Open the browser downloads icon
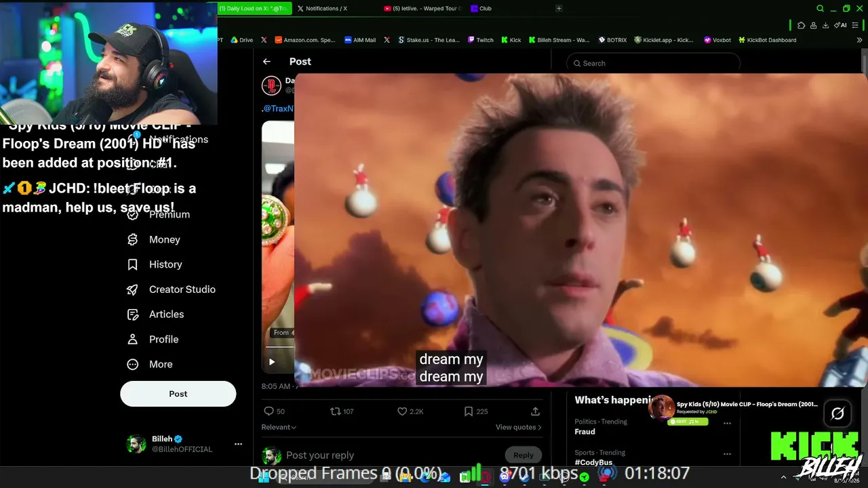The image size is (868, 488). click(x=825, y=25)
